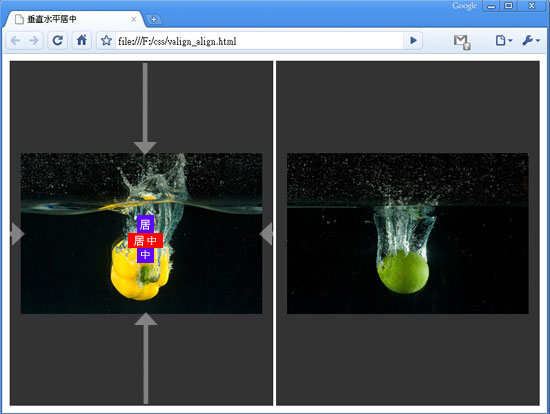This screenshot has height=414, width=550.
Task: Reload the page with the refresh button
Action: [58, 41]
